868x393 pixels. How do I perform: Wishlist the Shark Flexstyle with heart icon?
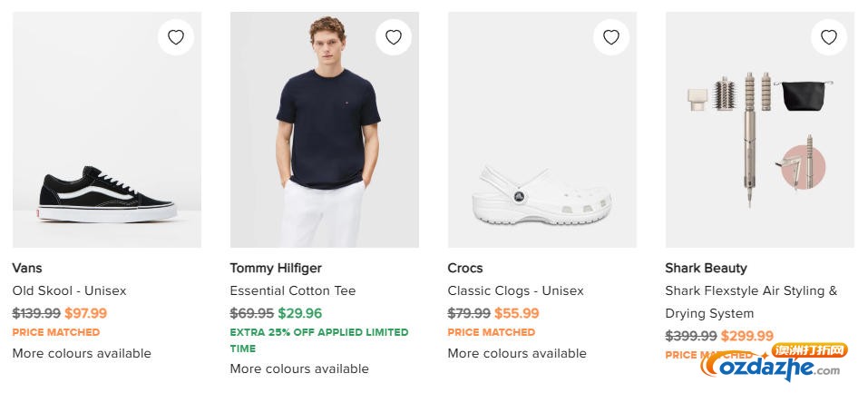[x=829, y=37]
